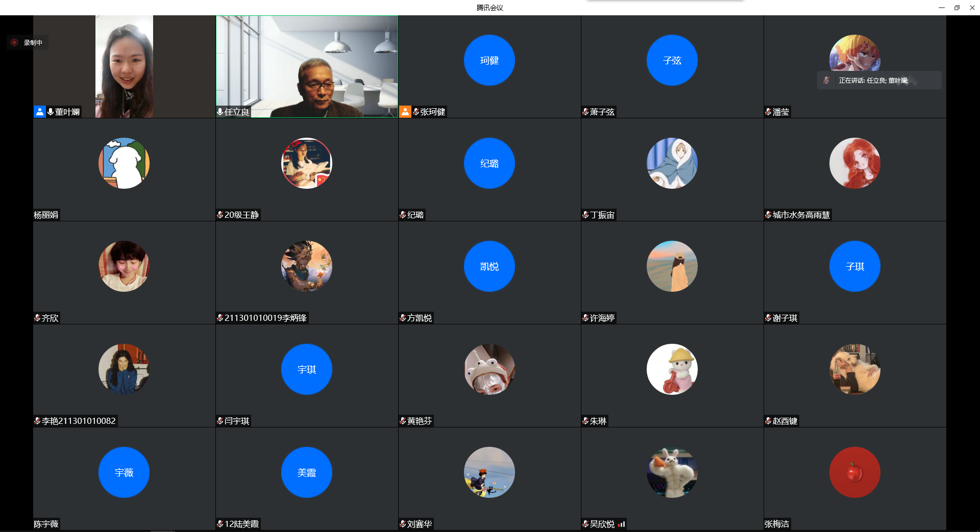
Task: Click the muted mic icon beside 许海婷
Action: (585, 318)
